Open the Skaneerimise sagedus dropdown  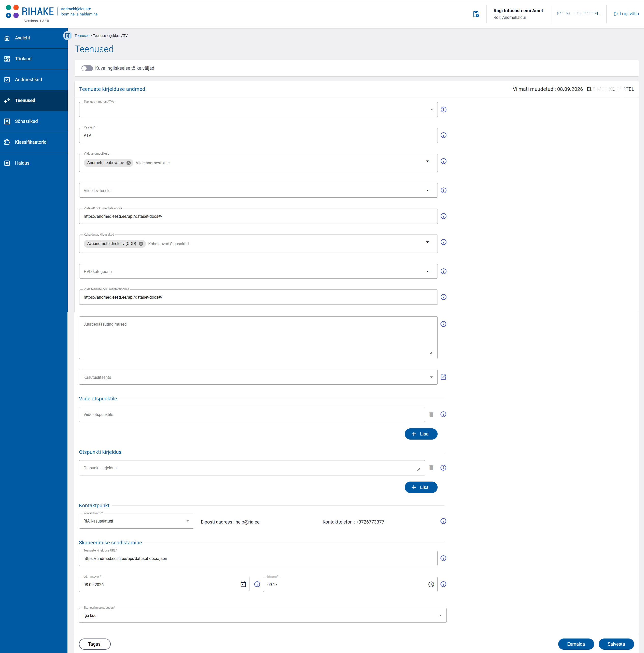(x=262, y=615)
